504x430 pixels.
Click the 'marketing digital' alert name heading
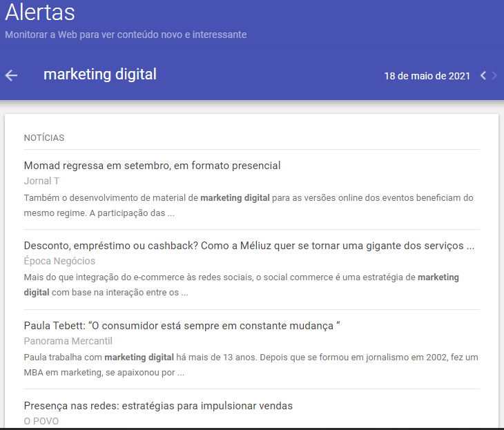[100, 75]
